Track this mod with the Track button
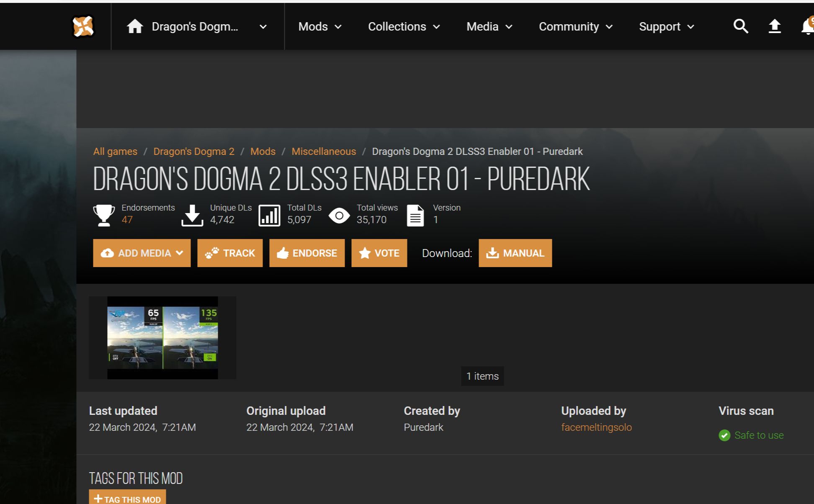 [230, 253]
